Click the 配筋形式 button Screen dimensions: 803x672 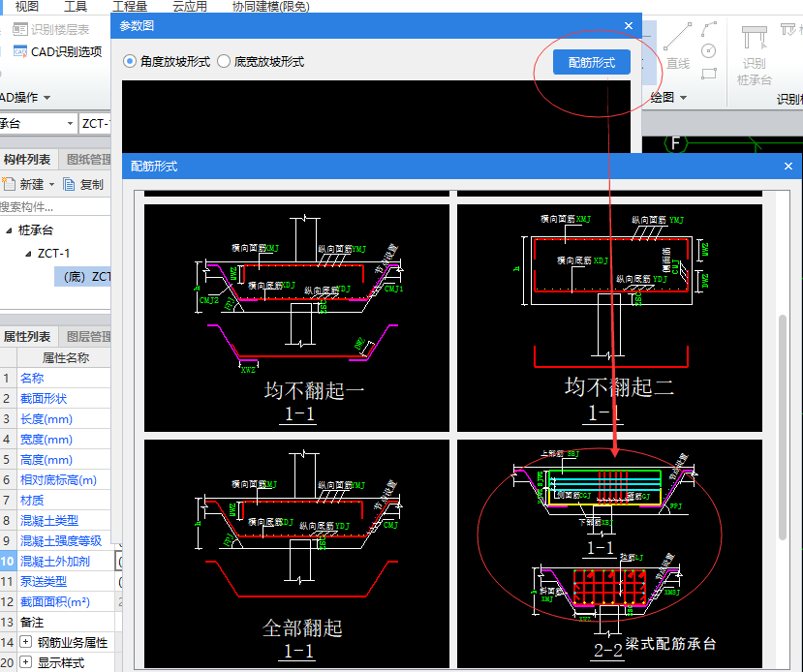coord(592,62)
